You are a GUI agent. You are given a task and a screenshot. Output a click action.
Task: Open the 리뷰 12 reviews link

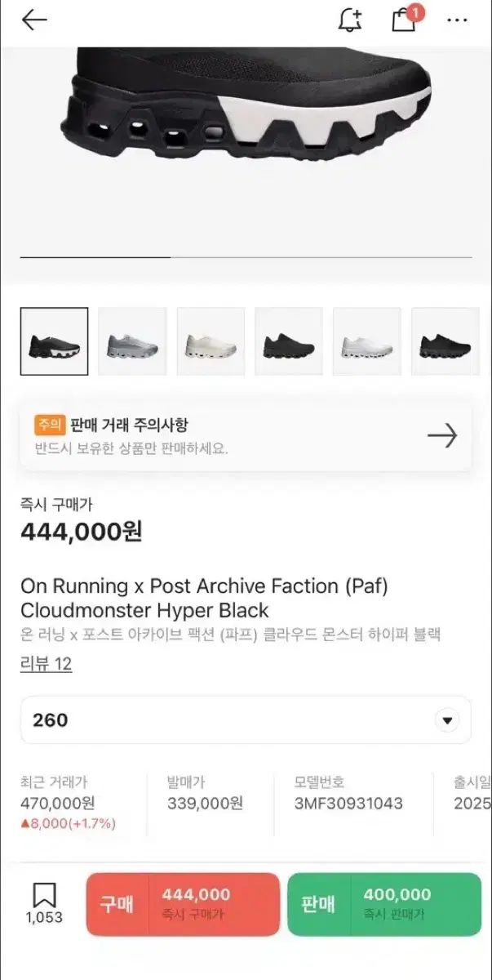[46, 664]
